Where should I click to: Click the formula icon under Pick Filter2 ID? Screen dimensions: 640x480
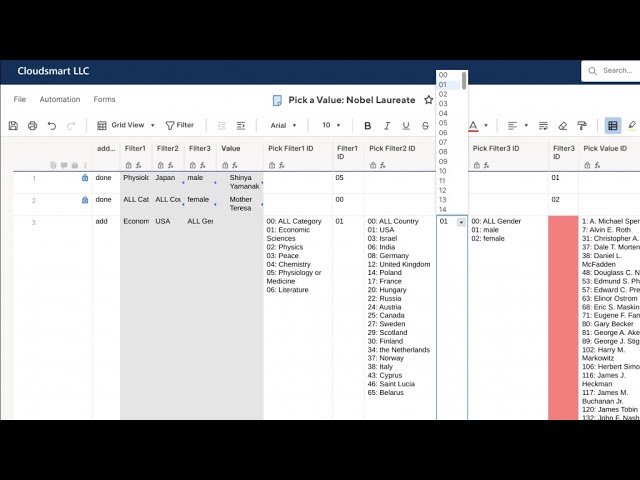pyautogui.click(x=382, y=165)
